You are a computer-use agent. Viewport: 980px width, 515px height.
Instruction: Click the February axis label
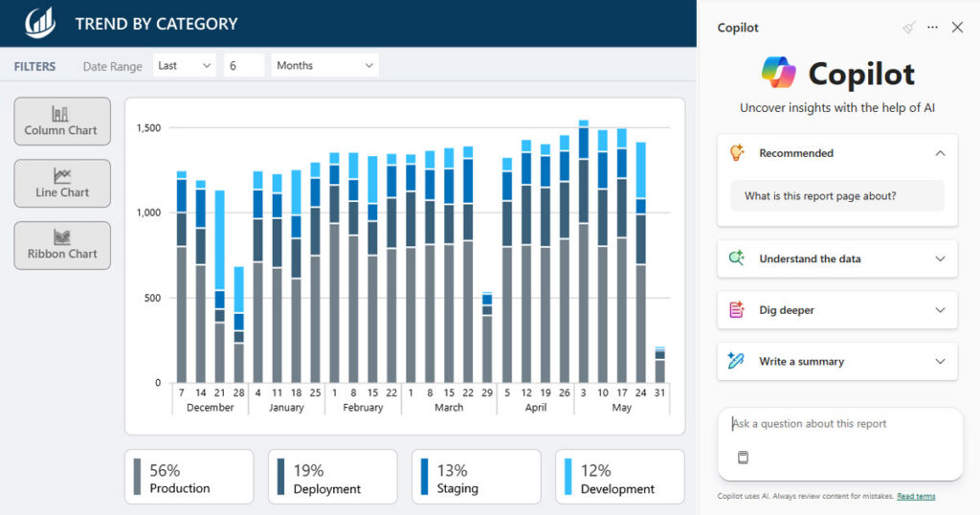(x=363, y=408)
